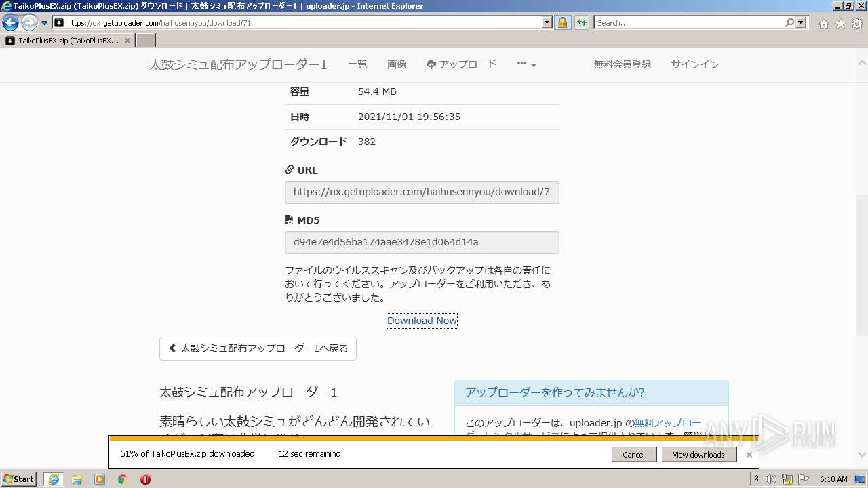Click the Download Now link
The image size is (868, 488).
click(x=422, y=321)
